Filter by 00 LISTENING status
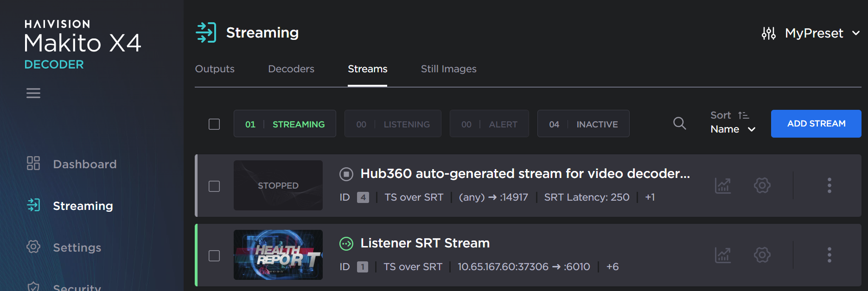This screenshot has width=868, height=291. click(393, 124)
